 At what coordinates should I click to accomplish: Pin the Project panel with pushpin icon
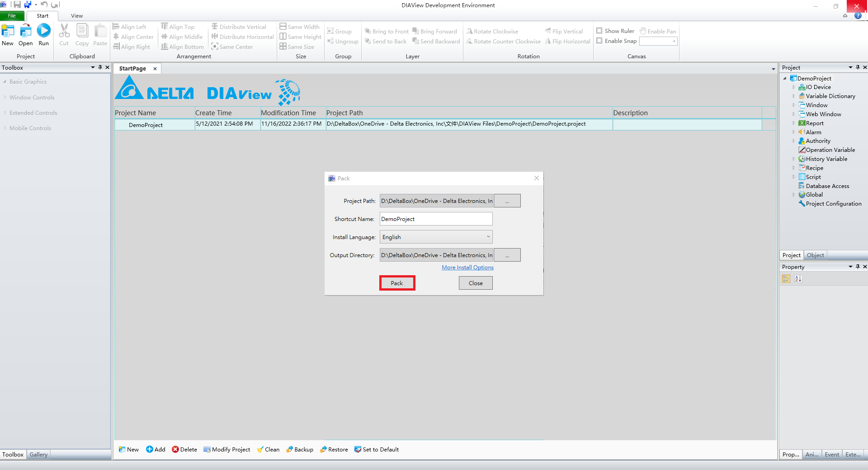point(858,67)
